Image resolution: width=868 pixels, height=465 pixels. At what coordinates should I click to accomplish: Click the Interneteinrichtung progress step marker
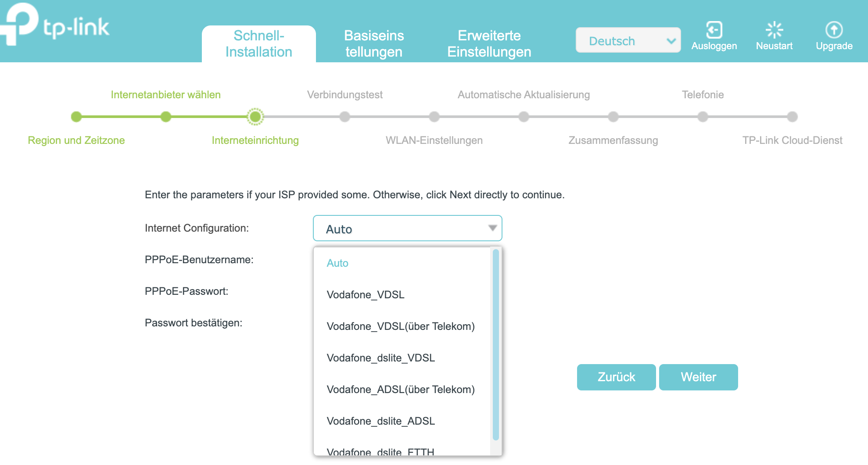255,117
